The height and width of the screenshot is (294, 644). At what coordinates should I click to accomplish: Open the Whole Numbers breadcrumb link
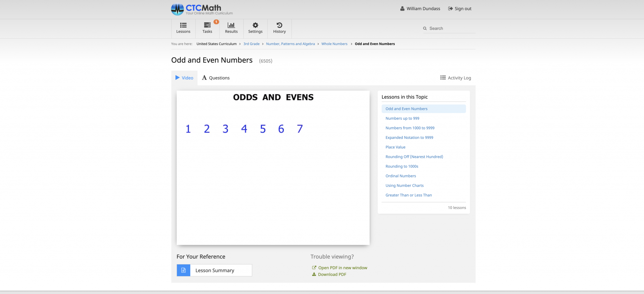334,44
